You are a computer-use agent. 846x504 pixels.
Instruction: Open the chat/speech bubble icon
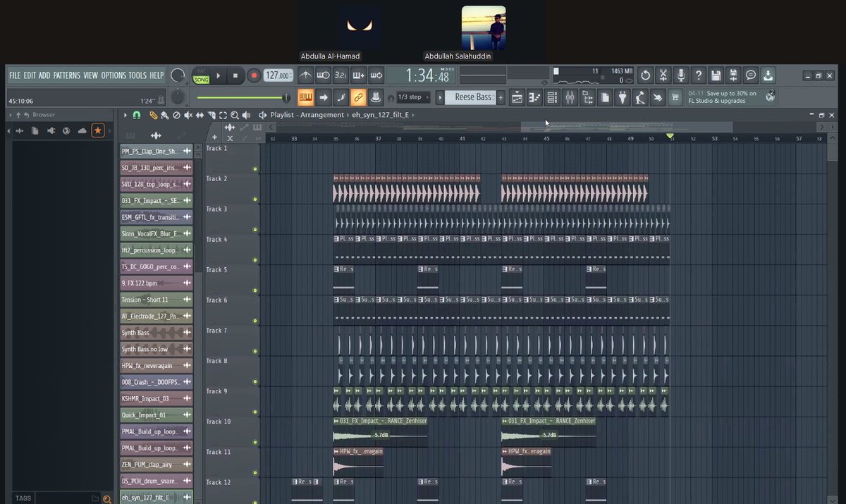pyautogui.click(x=751, y=75)
